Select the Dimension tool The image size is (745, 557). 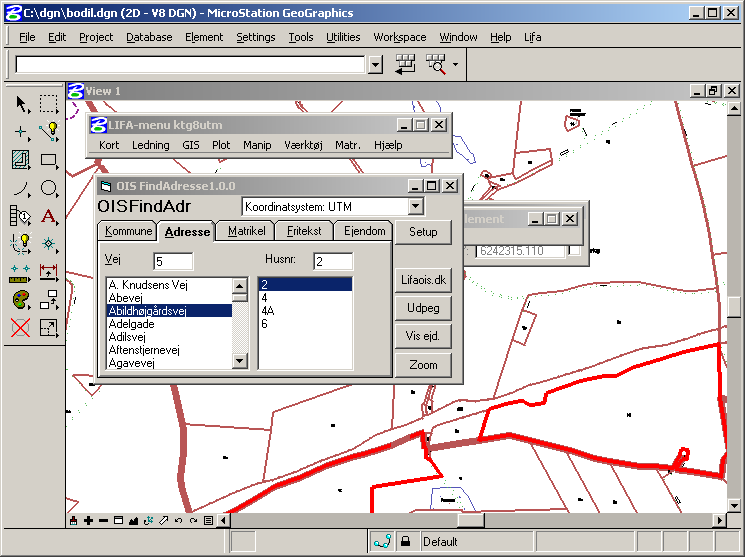48,272
